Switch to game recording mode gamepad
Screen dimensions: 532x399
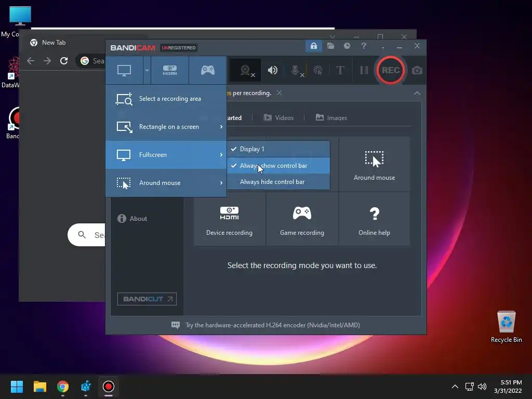208,70
